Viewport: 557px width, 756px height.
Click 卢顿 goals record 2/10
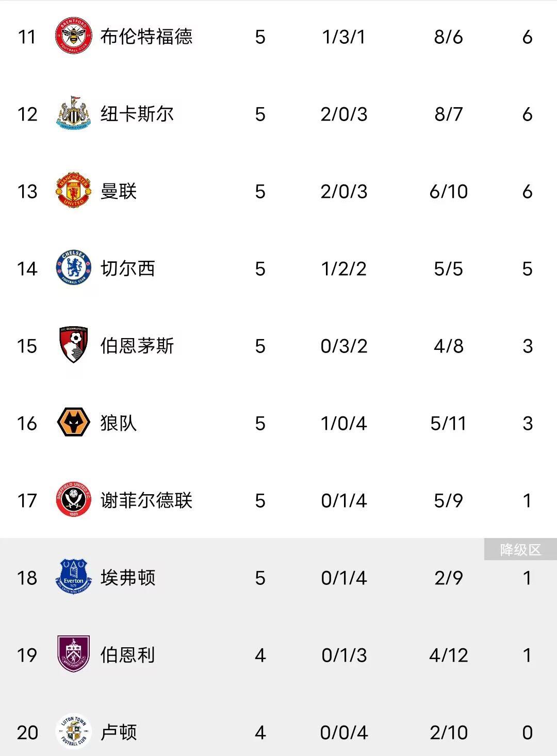(x=448, y=732)
